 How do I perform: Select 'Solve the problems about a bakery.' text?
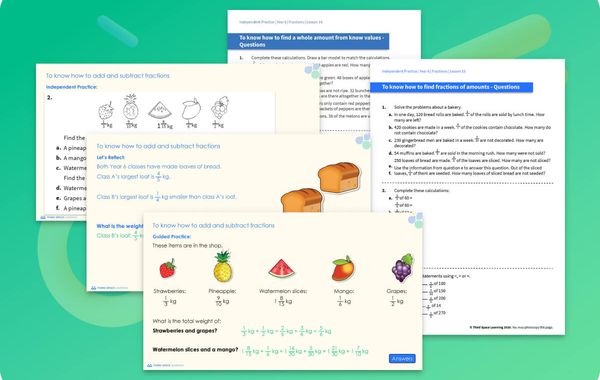coord(428,107)
